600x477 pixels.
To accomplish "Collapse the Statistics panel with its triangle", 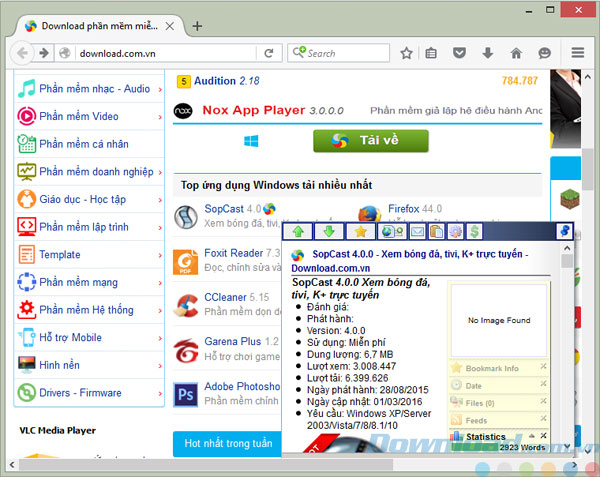I will tap(532, 436).
